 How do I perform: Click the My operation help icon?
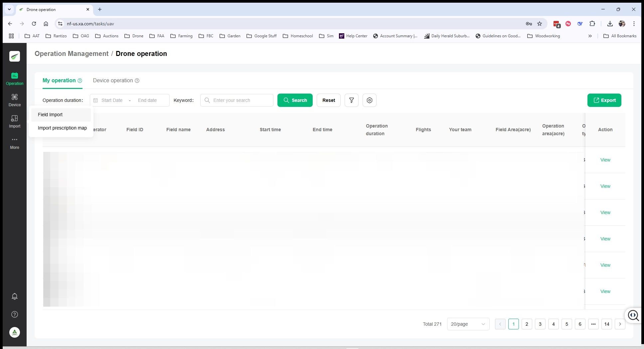coord(80,81)
